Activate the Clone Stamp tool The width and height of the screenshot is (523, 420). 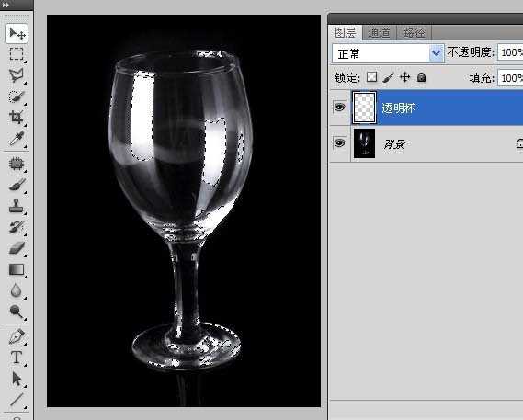[x=17, y=206]
